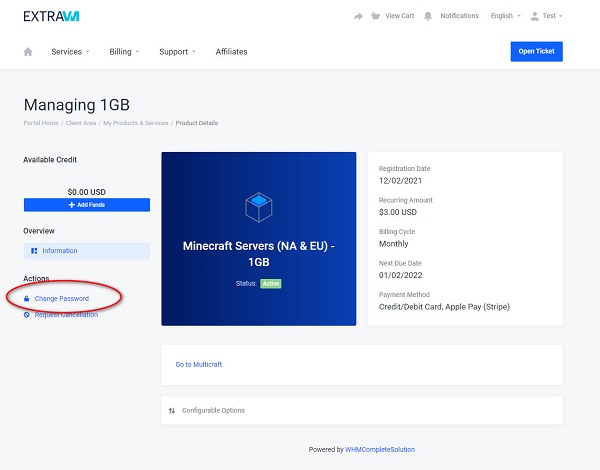Screen dimensions: 600x470
Task: Open the Affiliates menu item
Action: (231, 52)
